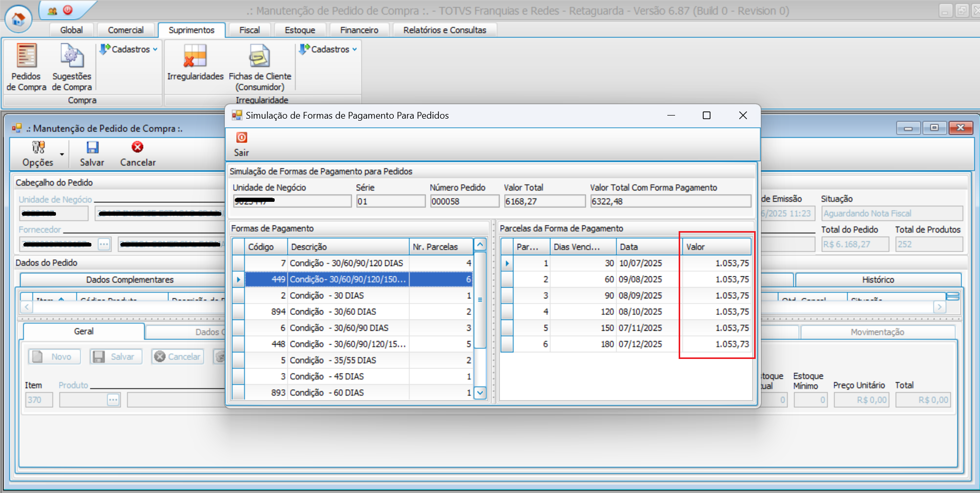The width and height of the screenshot is (980, 493).
Task: Click Valor Total Com Forma Pagamento field
Action: (x=670, y=201)
